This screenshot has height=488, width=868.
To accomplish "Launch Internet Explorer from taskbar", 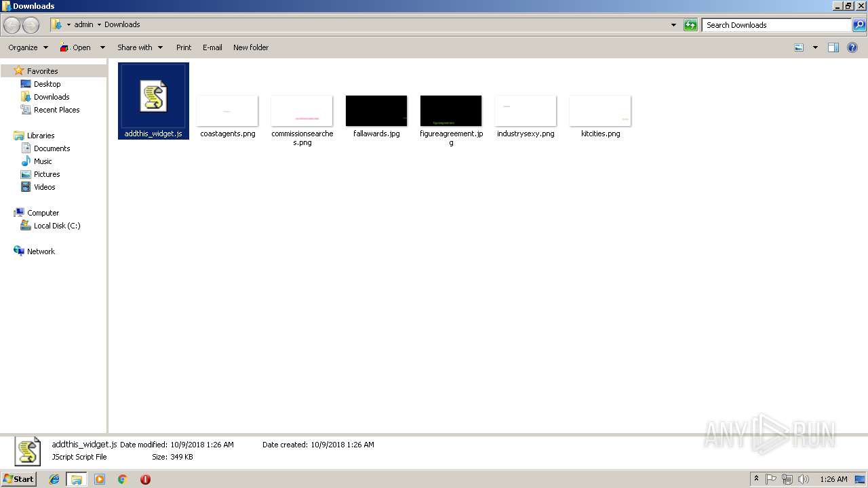I will coord(54,479).
